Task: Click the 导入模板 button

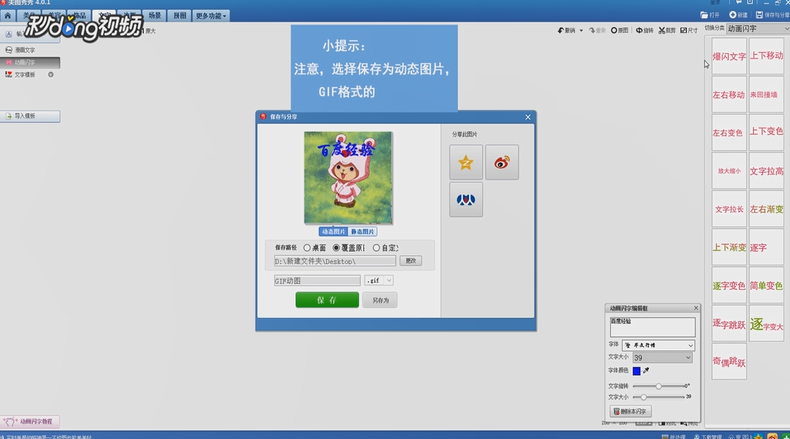Action: (30, 116)
